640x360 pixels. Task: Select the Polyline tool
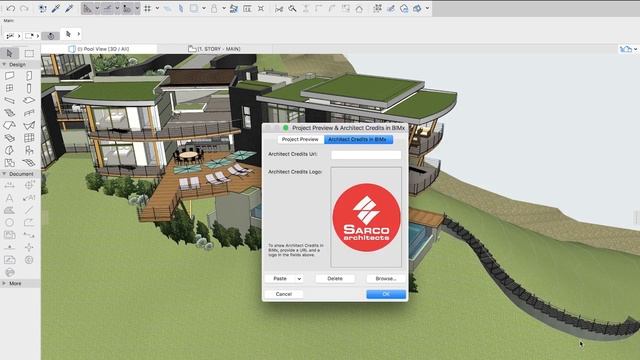pos(29,222)
